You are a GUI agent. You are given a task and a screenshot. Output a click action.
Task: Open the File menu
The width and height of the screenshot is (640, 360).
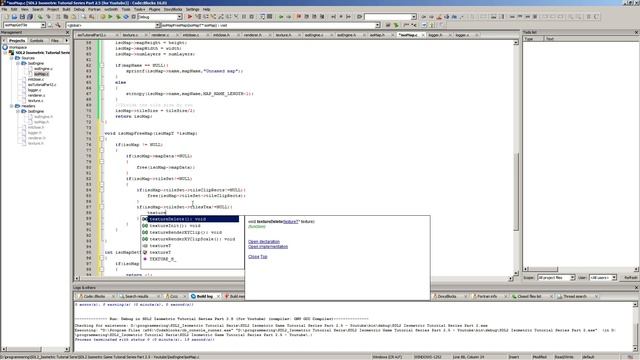[4, 9]
